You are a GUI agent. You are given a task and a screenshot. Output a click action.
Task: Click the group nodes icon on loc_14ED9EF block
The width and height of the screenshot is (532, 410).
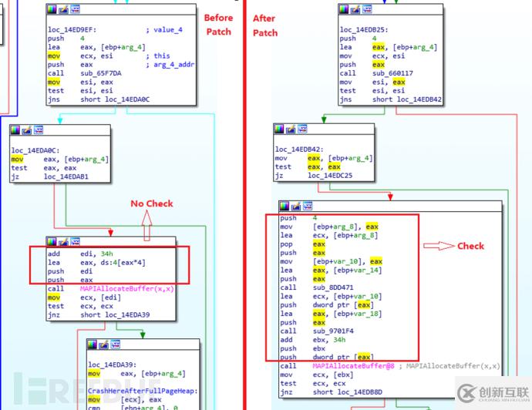tap(75, 9)
